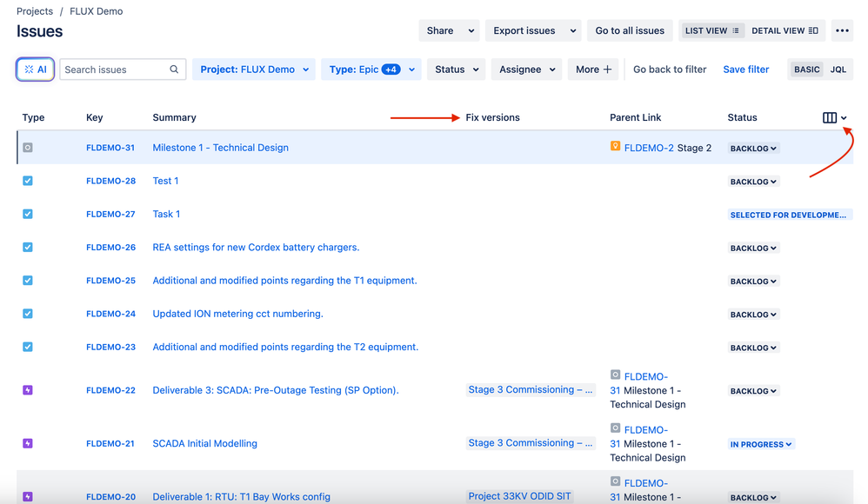Click the task type icon for FLDEMO-24

pos(28,313)
